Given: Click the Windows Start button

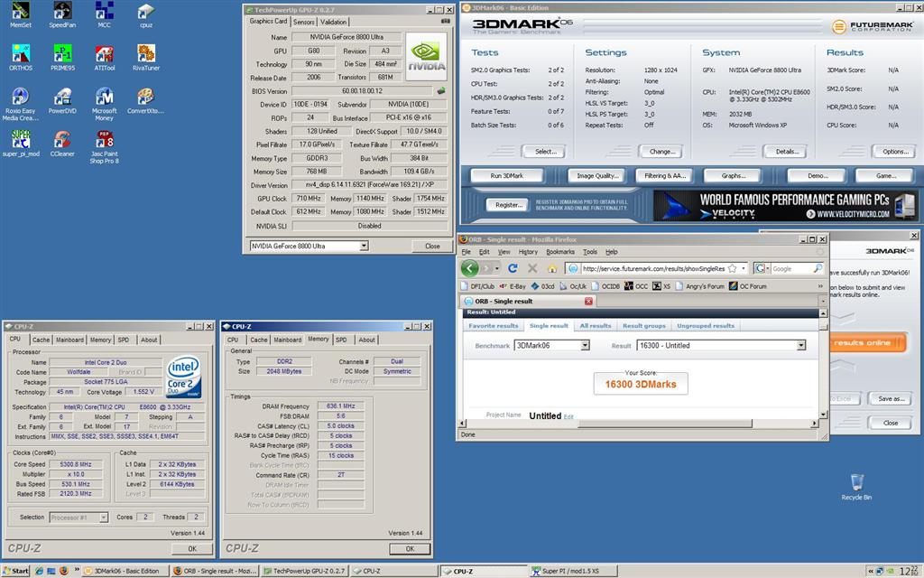Looking at the screenshot, I should pyautogui.click(x=16, y=571).
